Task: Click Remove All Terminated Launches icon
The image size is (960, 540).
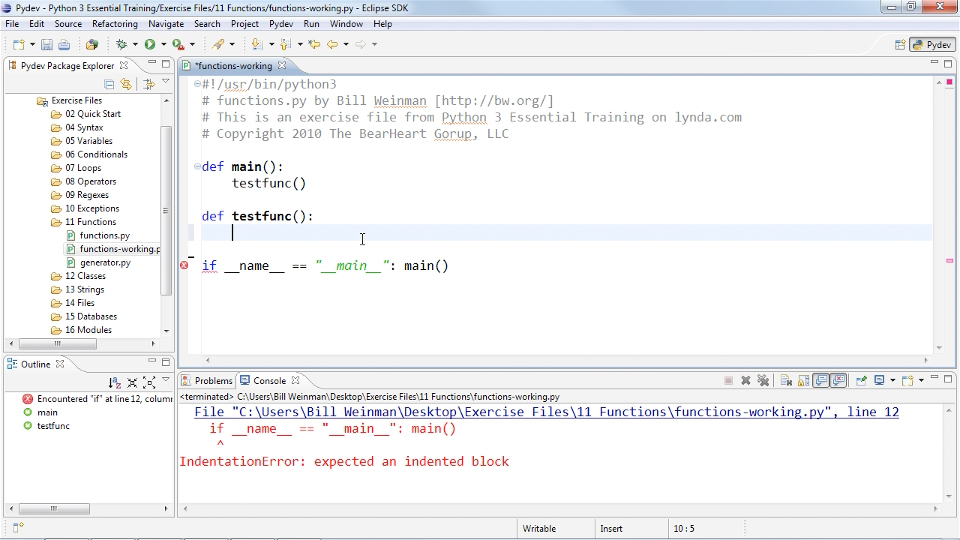Action: [763, 381]
